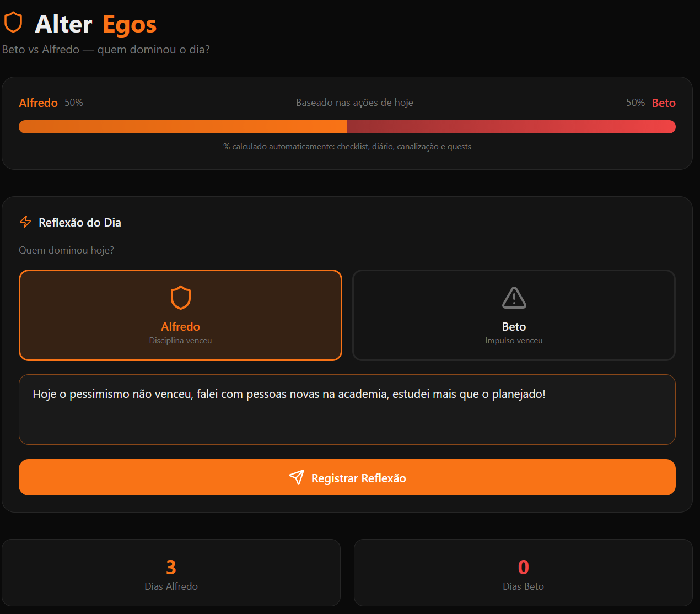Click the shield logo beside Alter Egos
Viewport: 700px width, 614px height.
coord(13,23)
